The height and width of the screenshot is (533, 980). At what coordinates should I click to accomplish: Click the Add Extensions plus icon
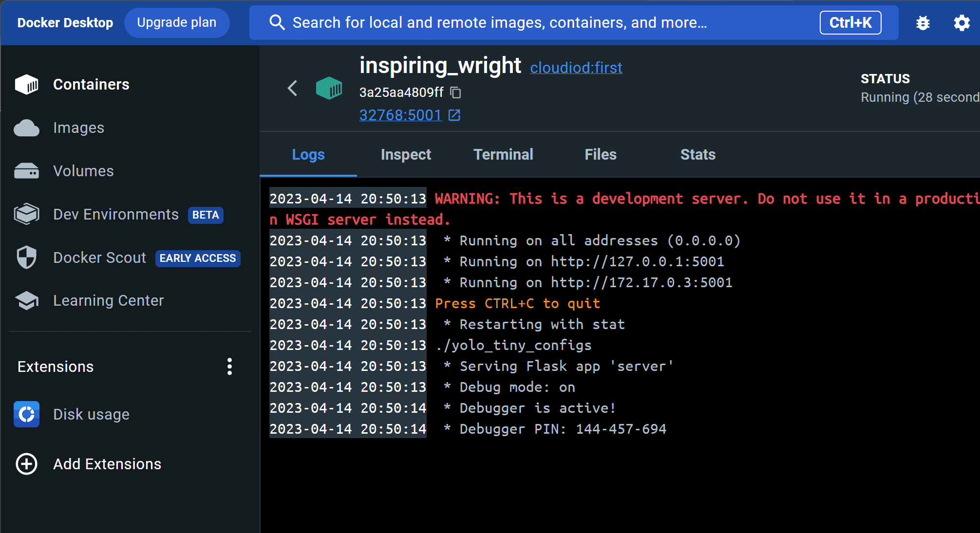[27, 464]
